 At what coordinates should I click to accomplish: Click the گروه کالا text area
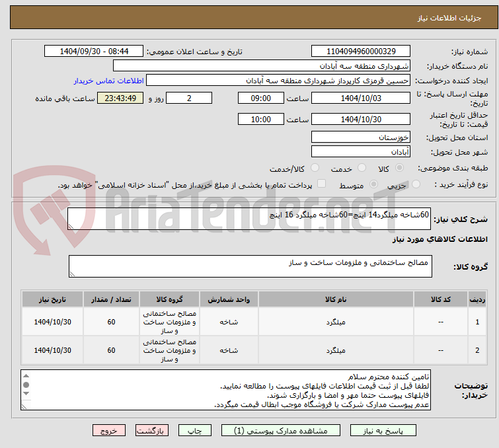[x=250, y=266]
